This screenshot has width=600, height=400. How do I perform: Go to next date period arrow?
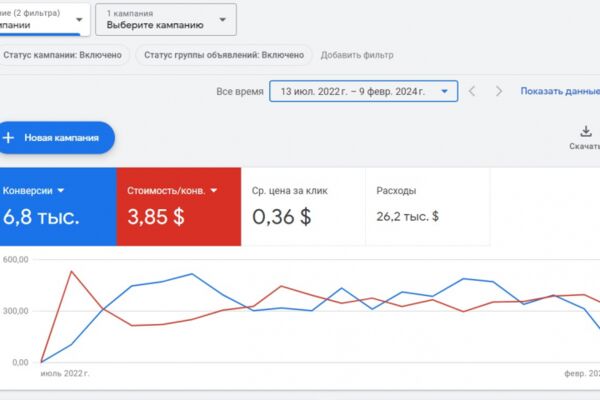[x=499, y=91]
